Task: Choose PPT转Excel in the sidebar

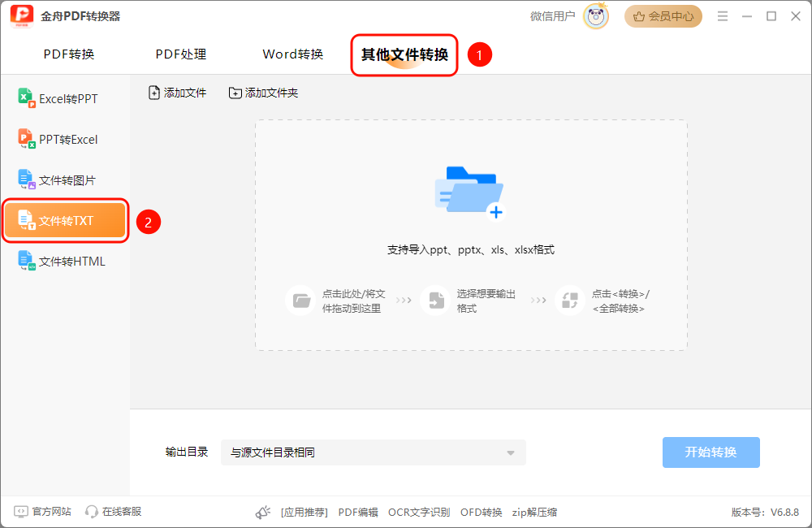Action: tap(65, 140)
